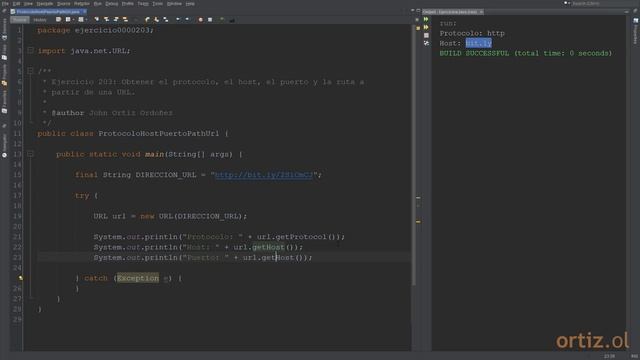Screen dimensions: 640x360
Task: Open the View menu
Action: point(28,4)
